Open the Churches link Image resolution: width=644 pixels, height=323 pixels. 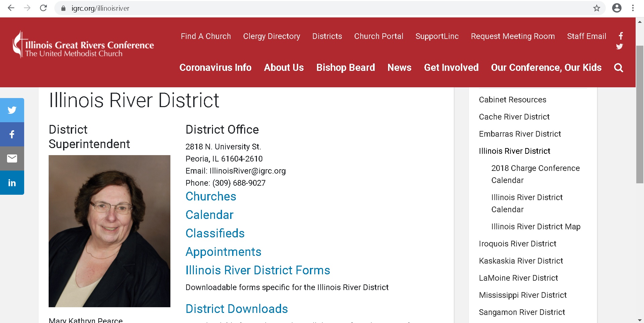coord(211,196)
